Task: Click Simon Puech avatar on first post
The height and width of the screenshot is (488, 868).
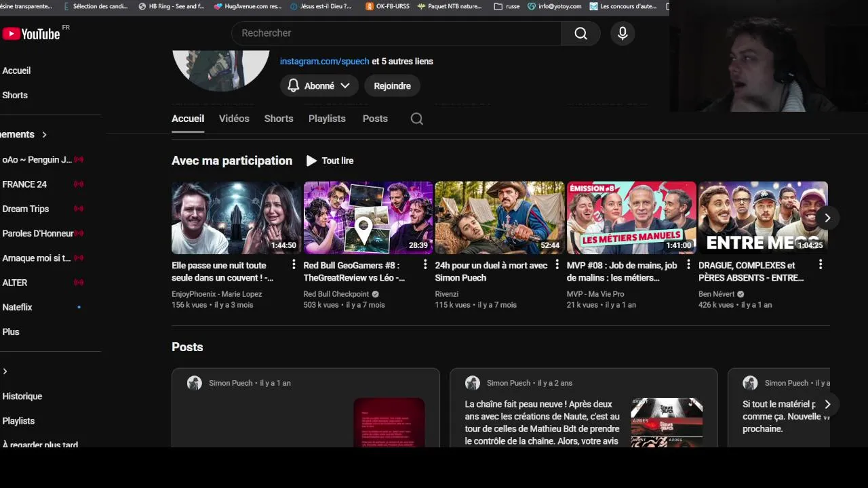Action: coord(195,383)
